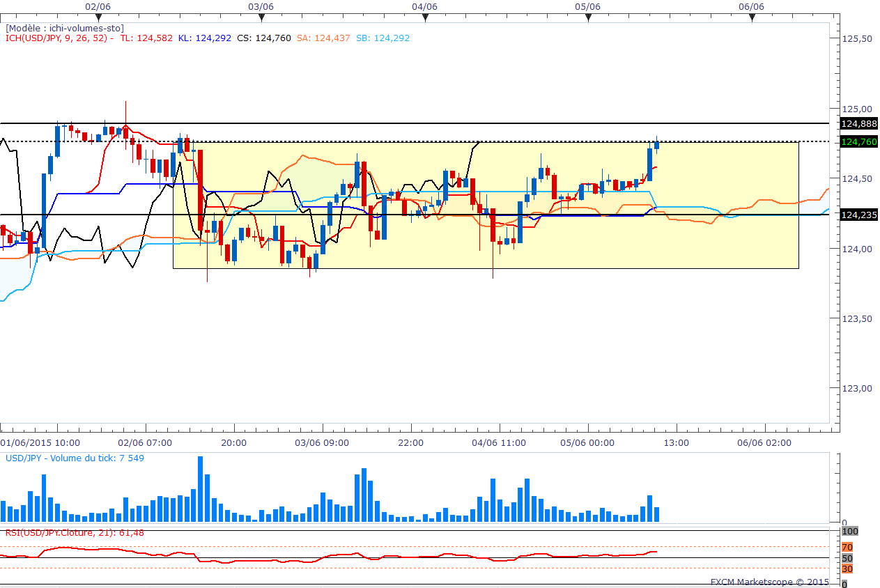Image resolution: width=880 pixels, height=588 pixels.
Task: Select the 124,760 current price tag
Action: pyautogui.click(x=858, y=141)
